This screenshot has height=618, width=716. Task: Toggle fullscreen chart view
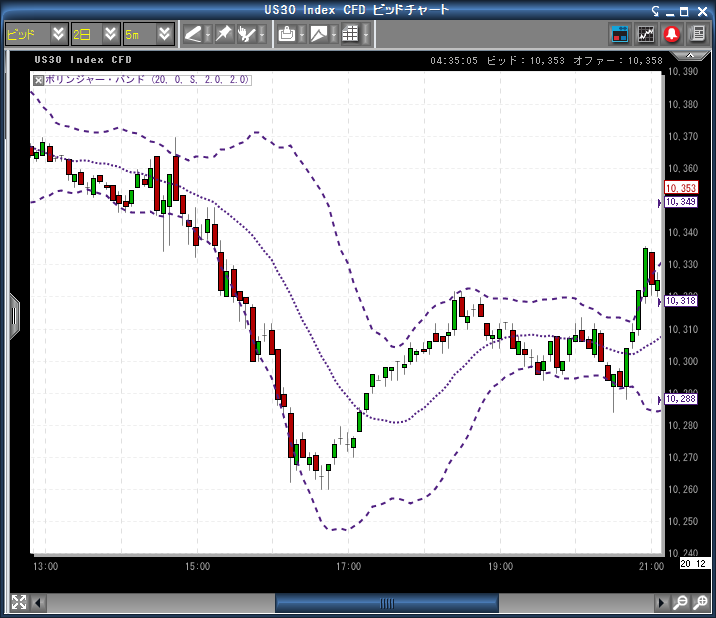point(18,602)
